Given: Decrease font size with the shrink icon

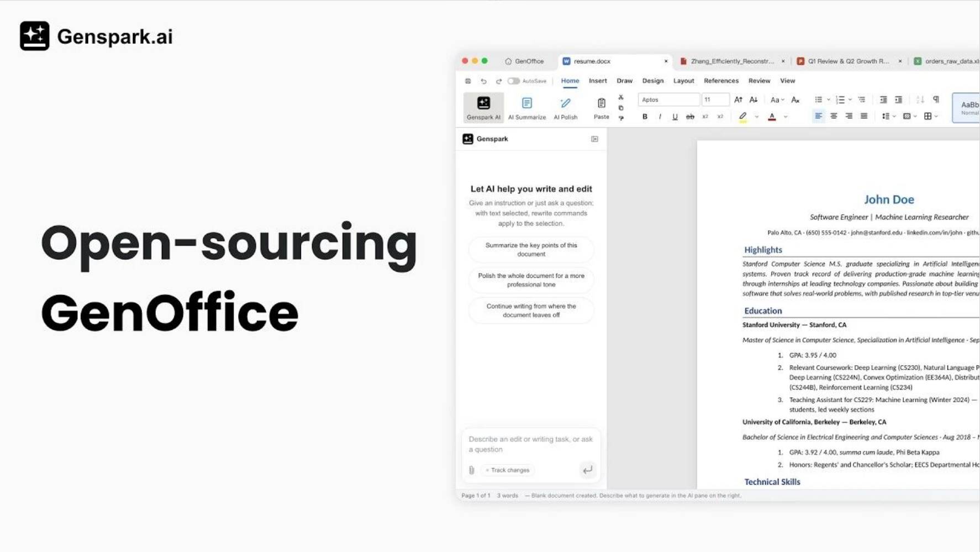Looking at the screenshot, I should (x=753, y=100).
